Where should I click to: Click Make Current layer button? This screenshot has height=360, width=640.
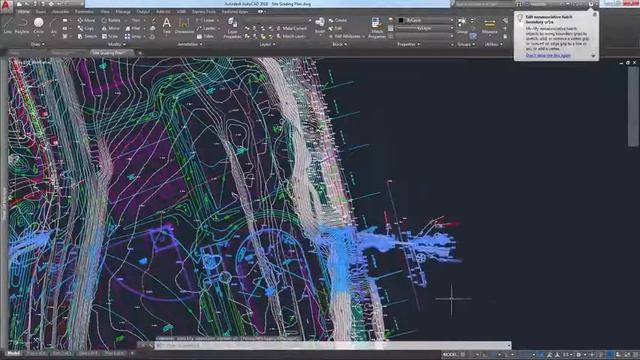[291, 28]
